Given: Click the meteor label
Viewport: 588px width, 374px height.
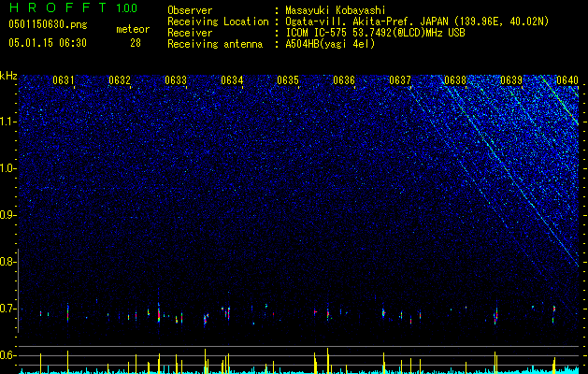Looking at the screenshot, I should click(133, 29).
